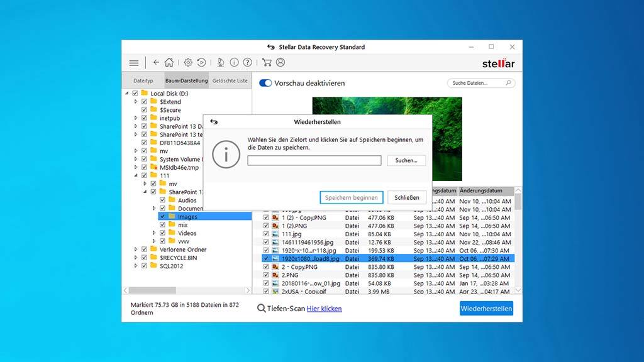Toggle the Vorschau deaktivieren switch
This screenshot has width=644, height=362.
click(265, 83)
